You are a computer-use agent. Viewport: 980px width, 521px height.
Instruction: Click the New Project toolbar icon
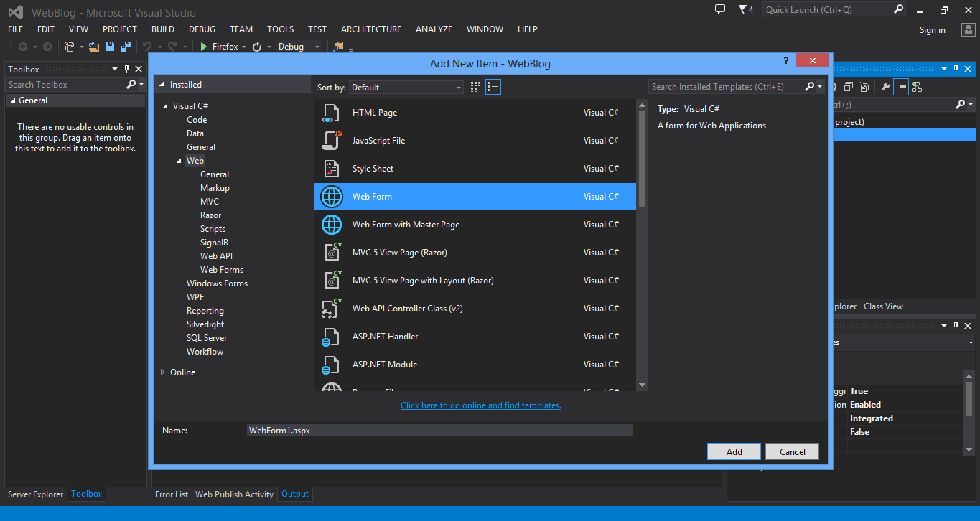click(x=70, y=47)
